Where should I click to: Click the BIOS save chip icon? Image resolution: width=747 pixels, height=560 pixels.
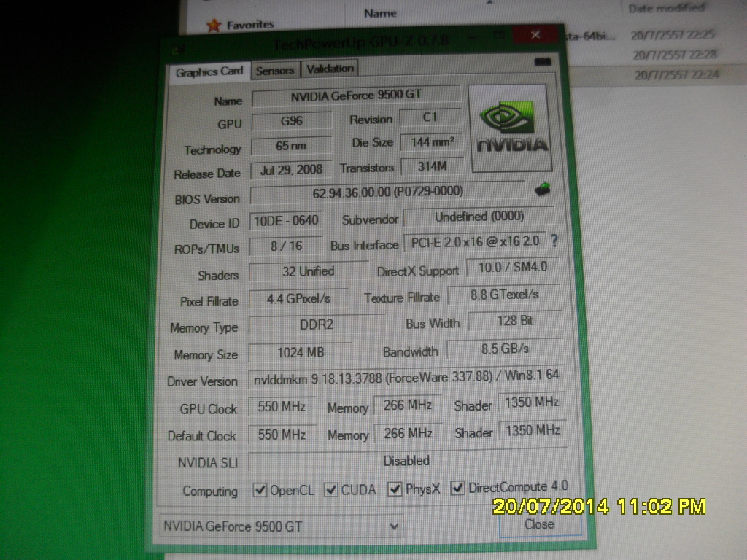[543, 189]
